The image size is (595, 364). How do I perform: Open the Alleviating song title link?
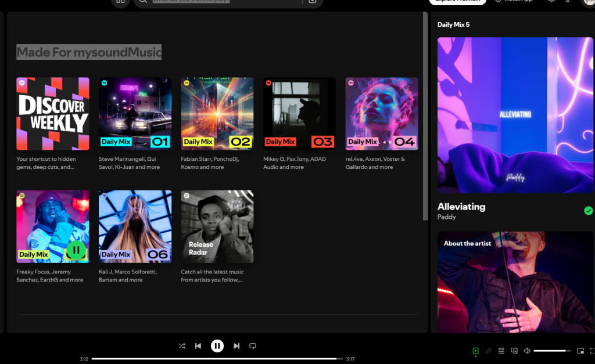click(461, 207)
